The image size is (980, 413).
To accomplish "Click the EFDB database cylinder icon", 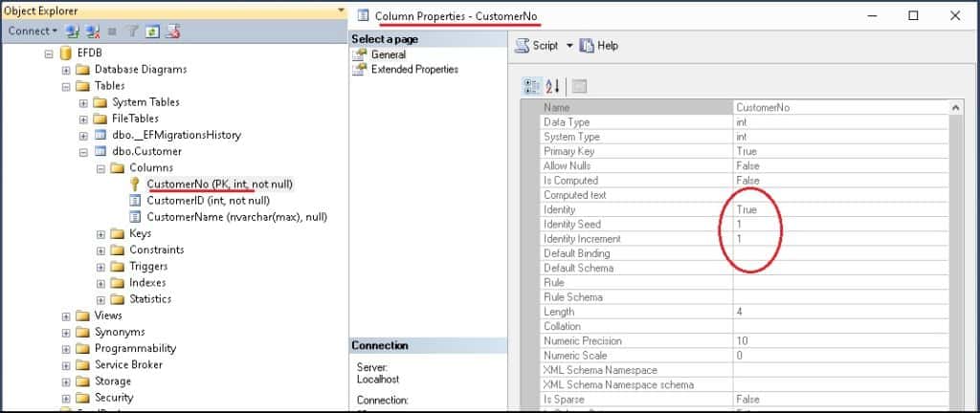I will tap(65, 53).
